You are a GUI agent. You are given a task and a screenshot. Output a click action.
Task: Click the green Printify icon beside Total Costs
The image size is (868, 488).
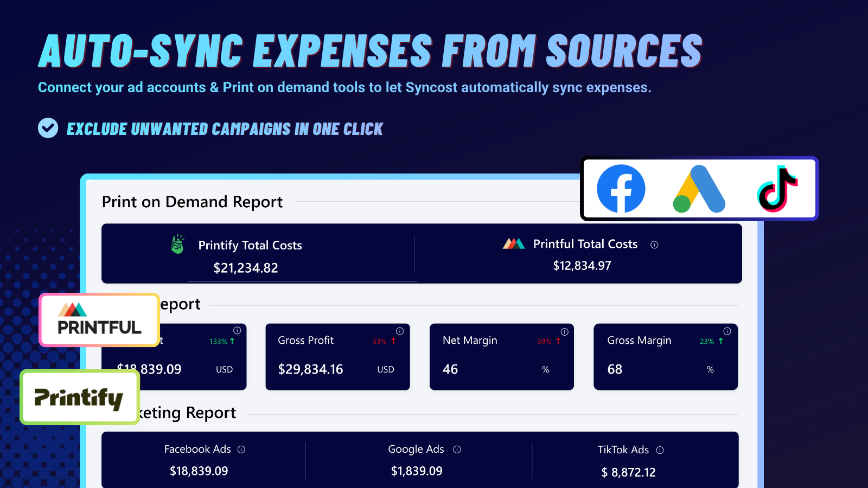pos(177,245)
